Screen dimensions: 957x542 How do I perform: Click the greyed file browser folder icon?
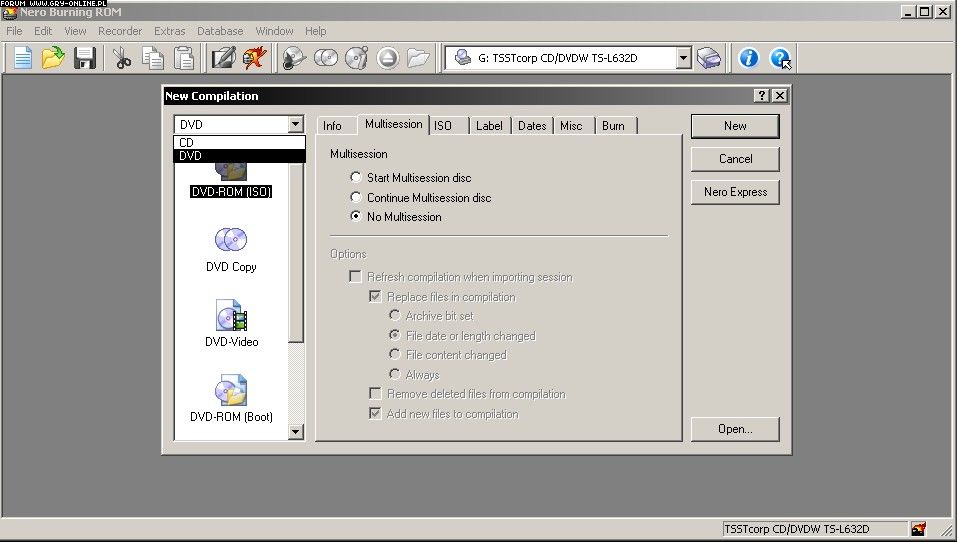(x=418, y=58)
